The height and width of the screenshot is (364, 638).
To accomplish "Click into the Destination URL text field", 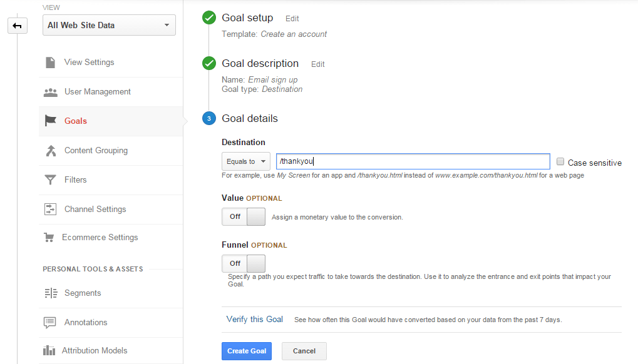I will 413,161.
